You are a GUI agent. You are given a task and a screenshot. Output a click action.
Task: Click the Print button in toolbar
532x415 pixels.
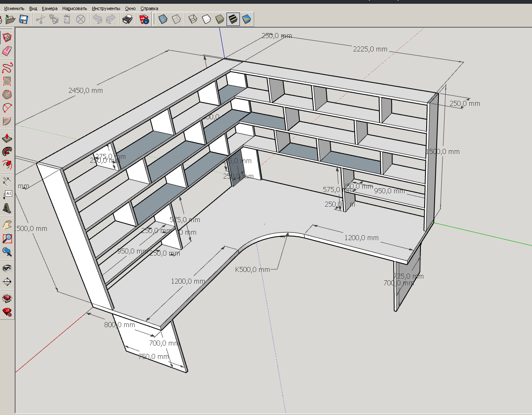[x=127, y=19]
